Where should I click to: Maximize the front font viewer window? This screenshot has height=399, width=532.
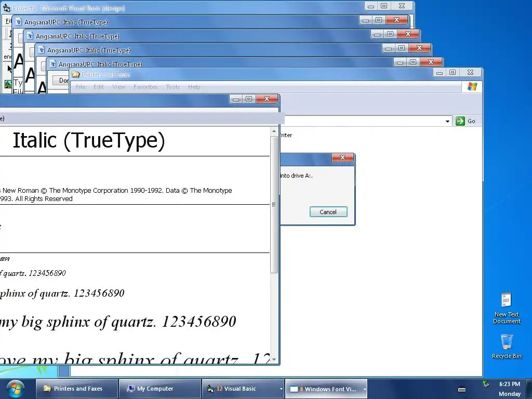click(249, 99)
